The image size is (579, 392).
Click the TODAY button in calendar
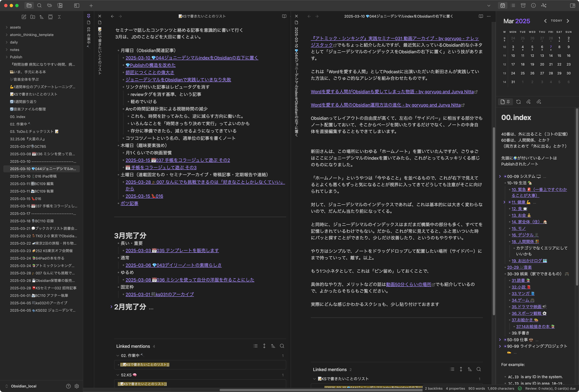[556, 21]
